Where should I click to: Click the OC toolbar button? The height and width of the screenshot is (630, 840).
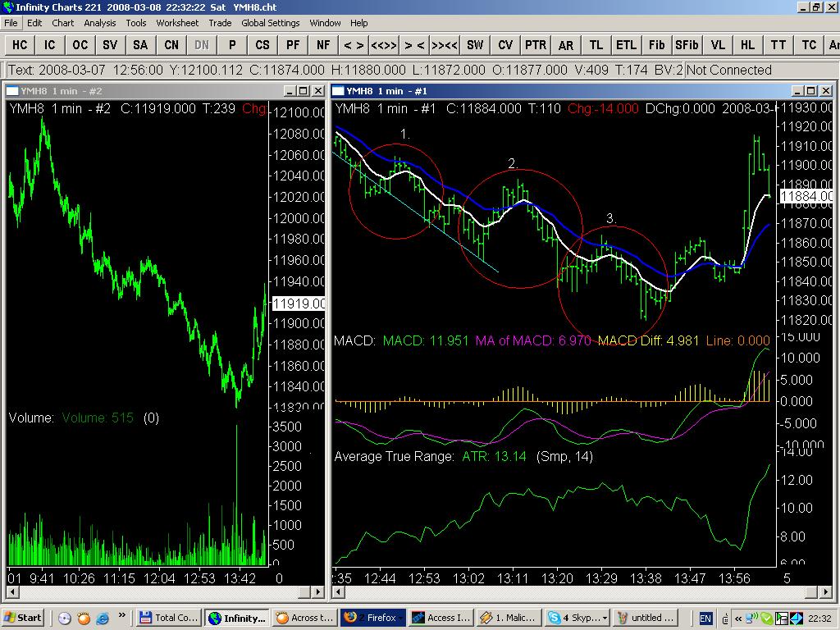[80, 45]
